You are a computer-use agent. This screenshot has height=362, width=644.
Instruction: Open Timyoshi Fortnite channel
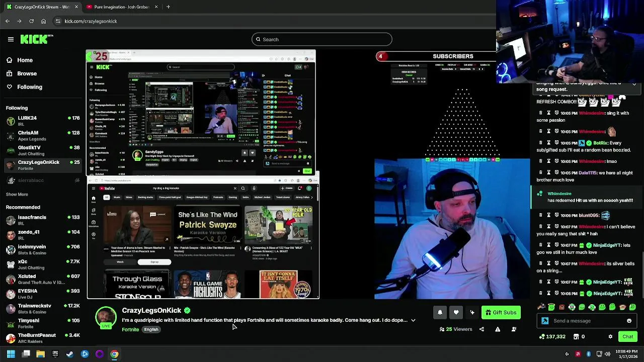42,323
